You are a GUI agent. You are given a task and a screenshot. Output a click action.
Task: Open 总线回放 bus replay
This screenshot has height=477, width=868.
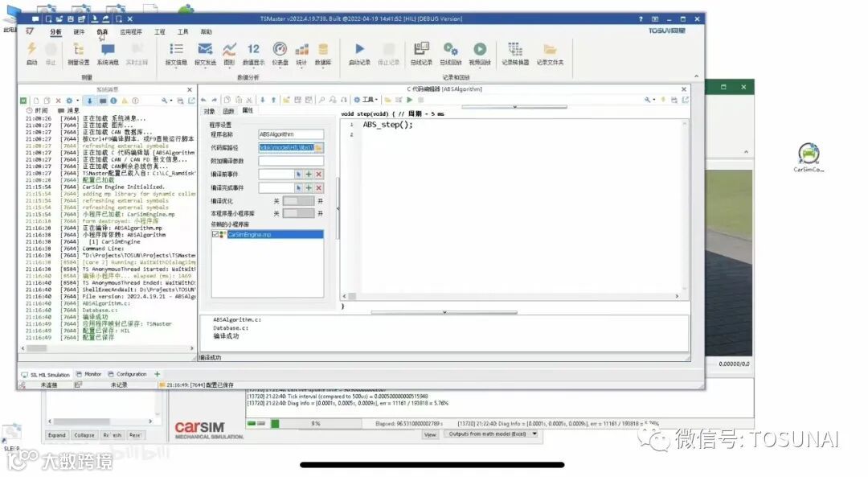(x=451, y=54)
